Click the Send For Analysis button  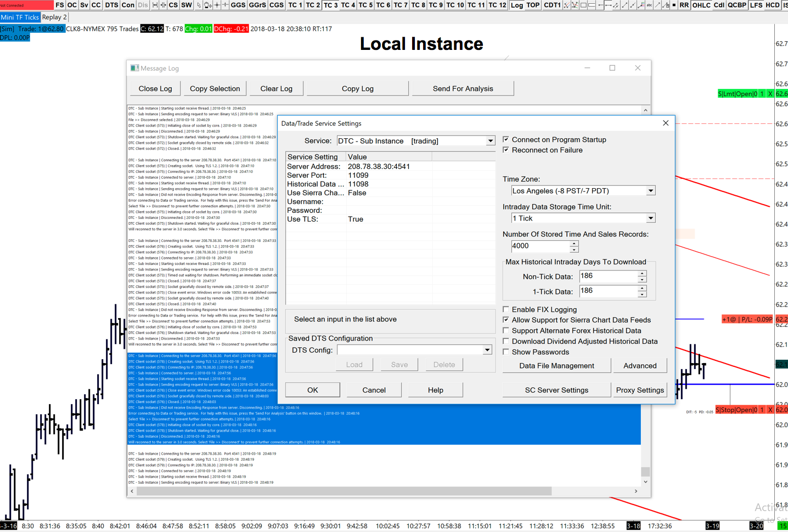(463, 88)
